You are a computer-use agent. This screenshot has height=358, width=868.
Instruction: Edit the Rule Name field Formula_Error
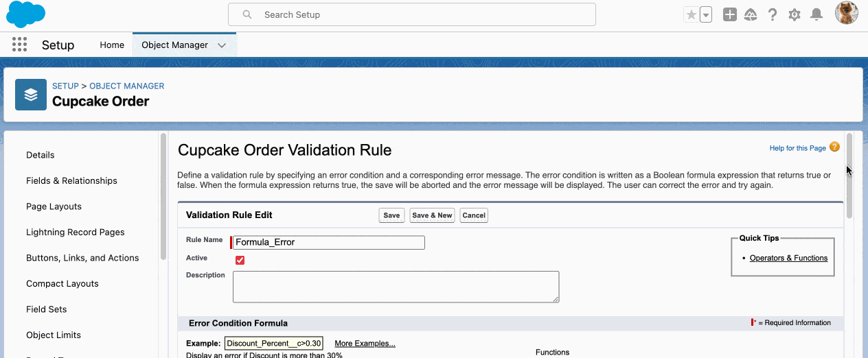[x=329, y=242]
